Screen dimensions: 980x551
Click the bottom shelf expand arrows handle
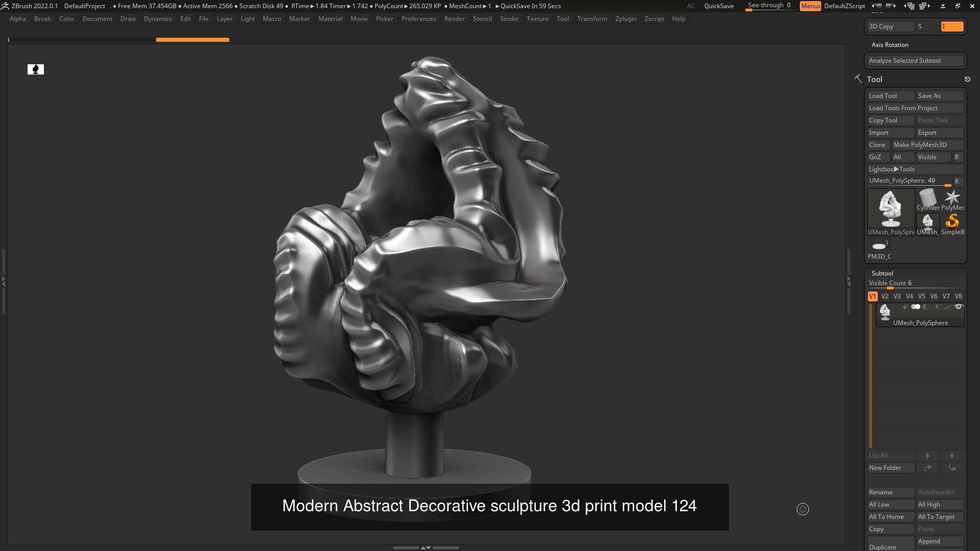point(426,547)
